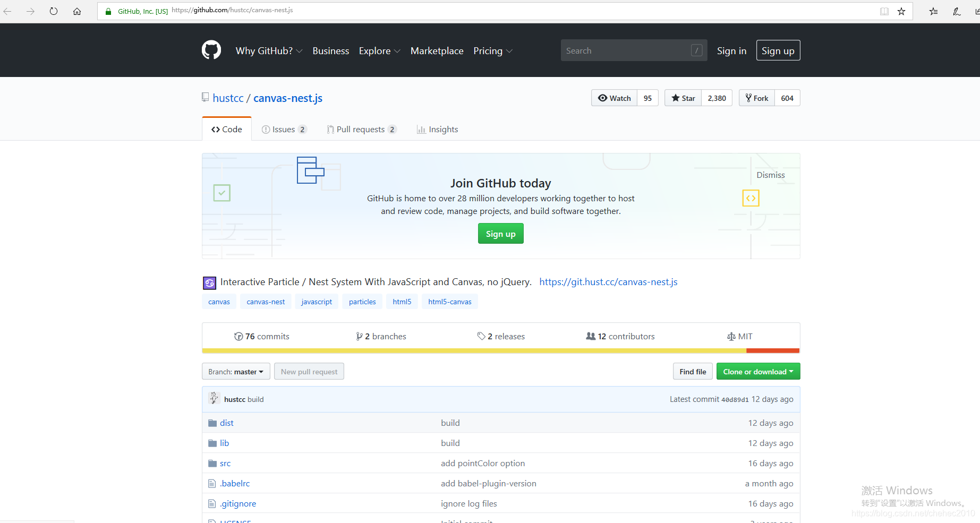Viewport: 980px width, 523px height.
Task: Click Sign in link
Action: (x=731, y=51)
